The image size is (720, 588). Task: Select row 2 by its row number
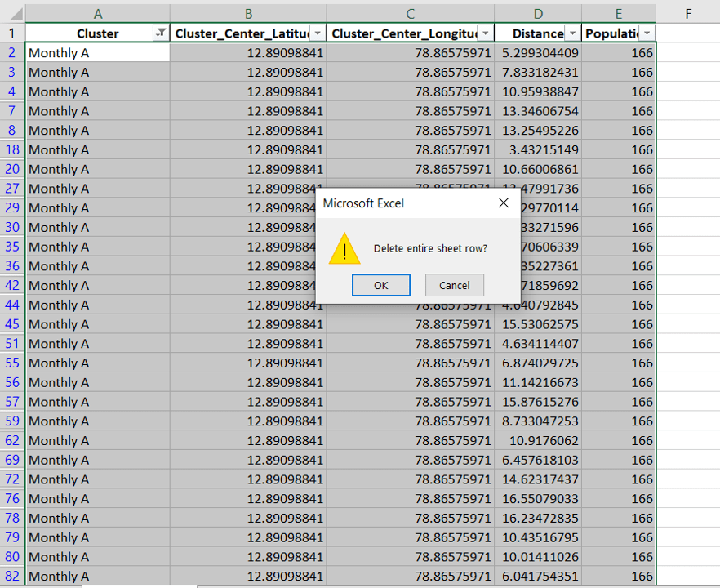pos(12,51)
